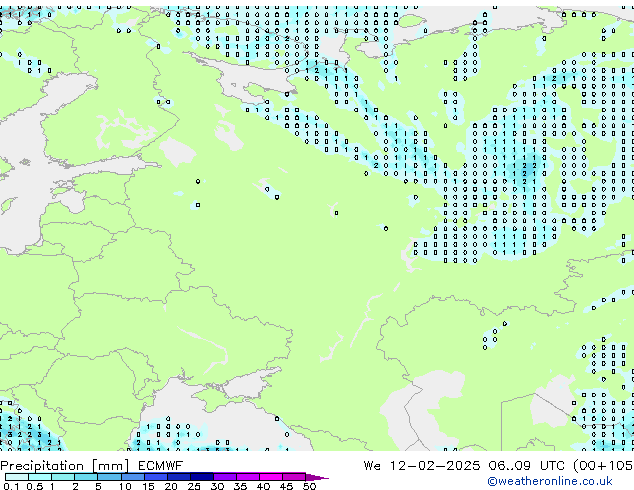Select the 45–50 mm legend swatch
The height and width of the screenshot is (490, 634).
click(x=294, y=477)
